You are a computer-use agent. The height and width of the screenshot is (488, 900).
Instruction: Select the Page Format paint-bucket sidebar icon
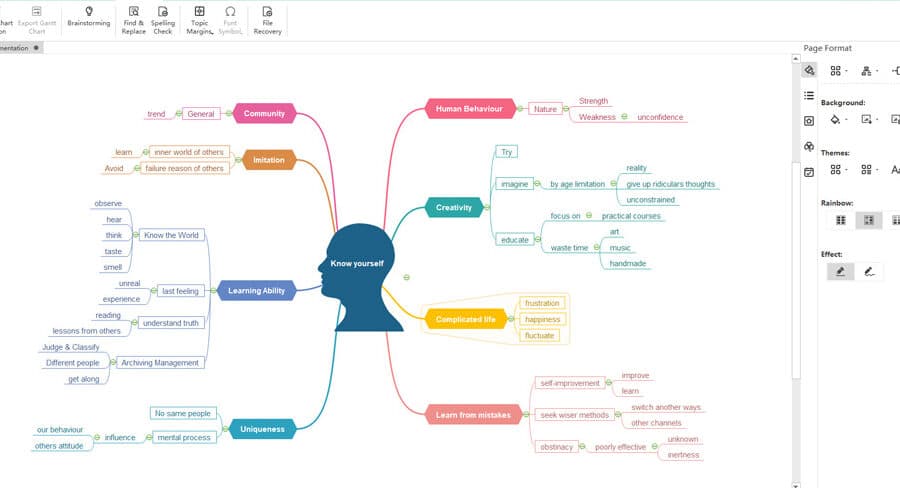pos(809,70)
